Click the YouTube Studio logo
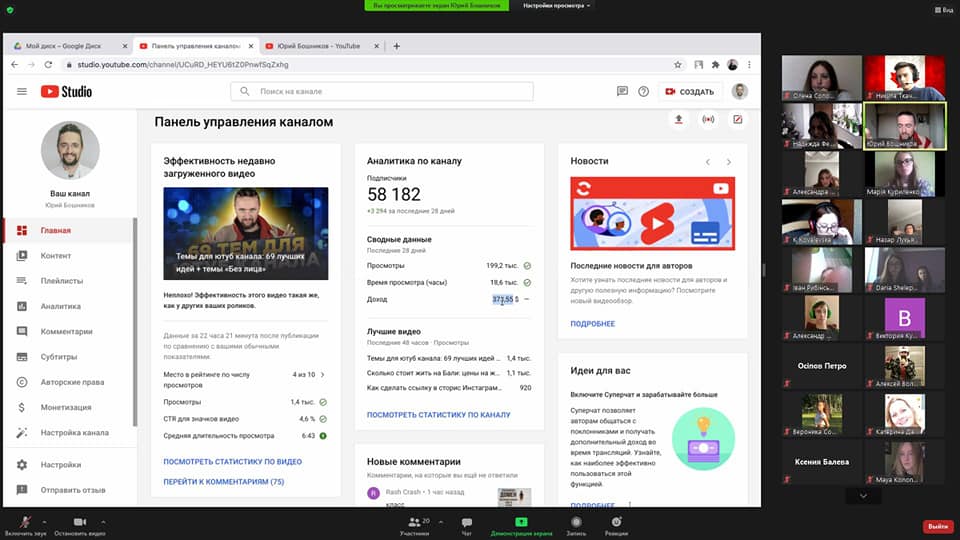This screenshot has width=960, height=540. point(66,91)
